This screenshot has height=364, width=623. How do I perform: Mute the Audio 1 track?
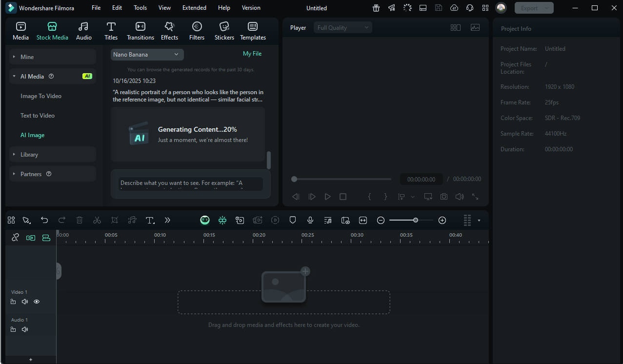[x=25, y=329]
